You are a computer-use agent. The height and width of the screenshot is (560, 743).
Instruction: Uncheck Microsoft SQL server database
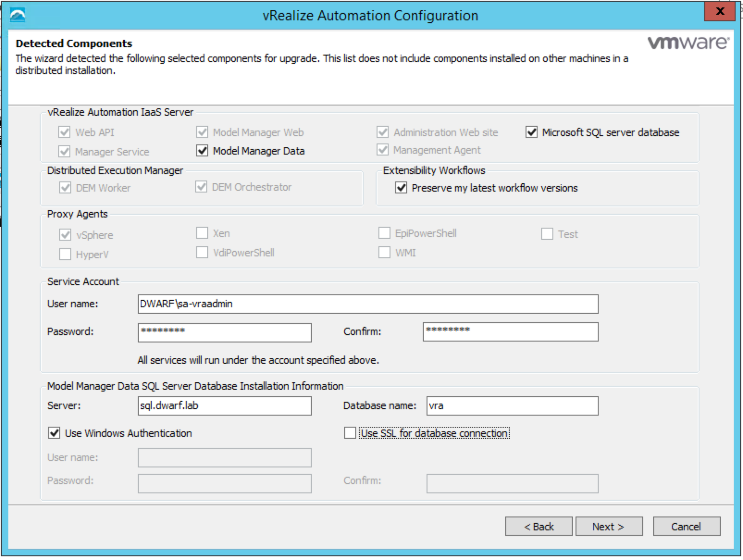(x=532, y=132)
